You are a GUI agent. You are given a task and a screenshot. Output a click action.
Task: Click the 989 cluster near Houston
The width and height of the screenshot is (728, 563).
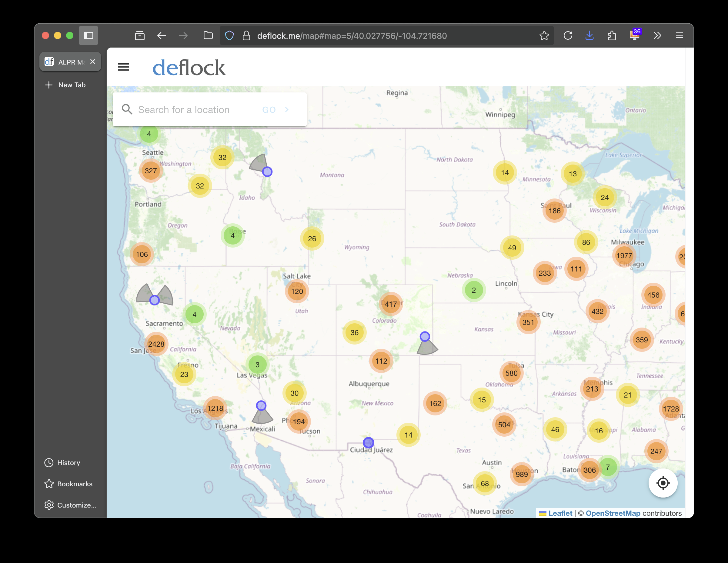click(522, 475)
